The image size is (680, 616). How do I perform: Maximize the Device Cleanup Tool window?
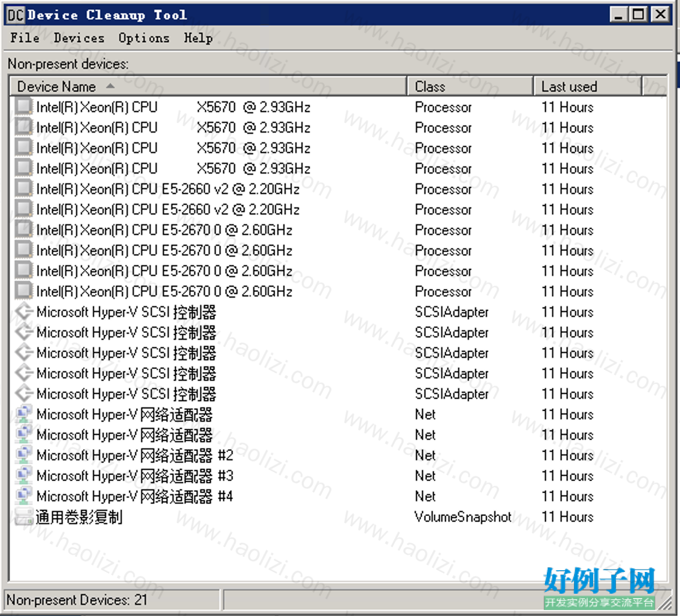click(x=638, y=14)
